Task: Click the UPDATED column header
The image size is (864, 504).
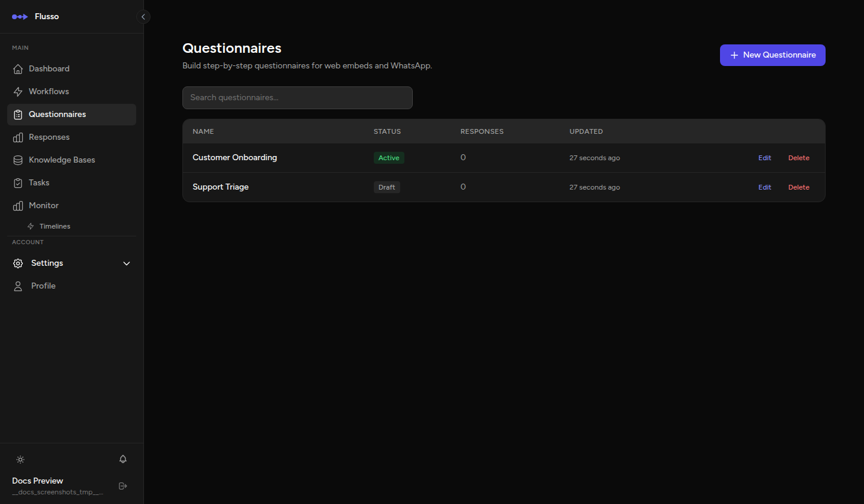Action: point(586,131)
